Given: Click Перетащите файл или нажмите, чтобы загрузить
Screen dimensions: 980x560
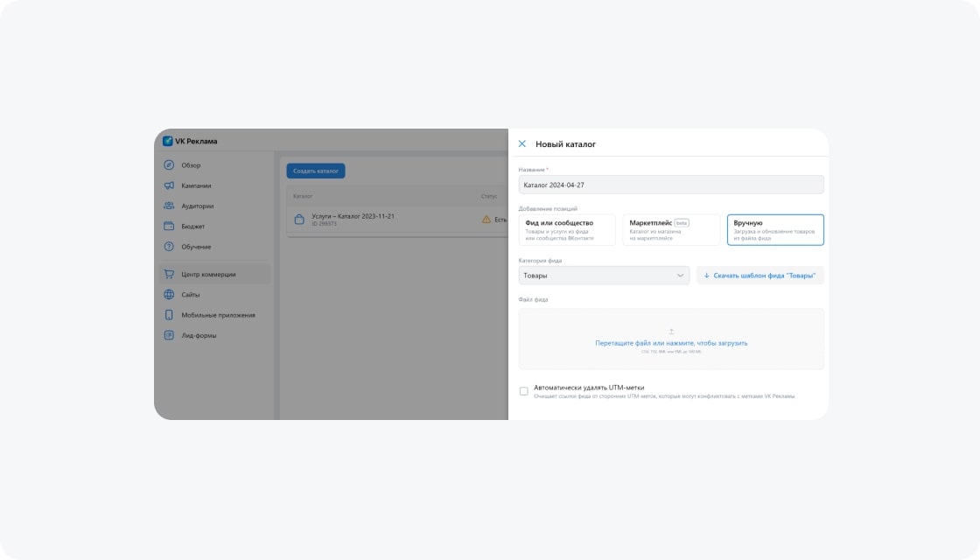Looking at the screenshot, I should [x=671, y=343].
